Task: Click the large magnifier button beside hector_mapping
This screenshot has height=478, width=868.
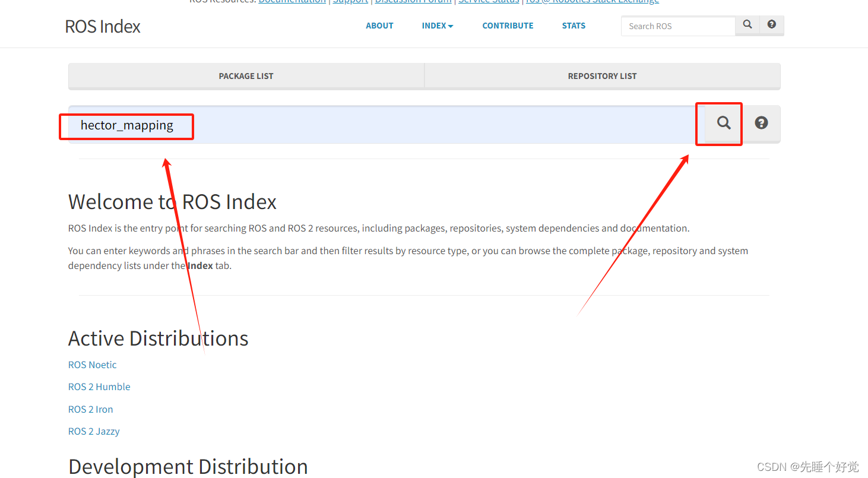Action: click(x=723, y=123)
